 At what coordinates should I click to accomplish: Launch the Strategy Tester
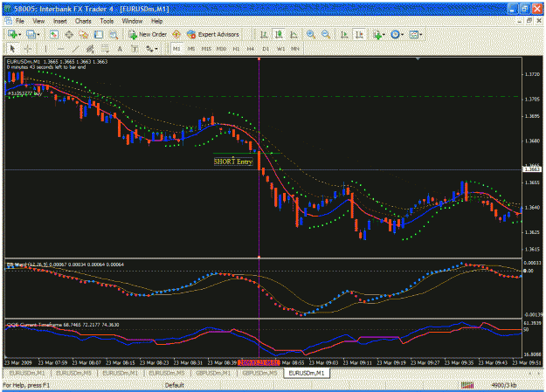point(114,34)
